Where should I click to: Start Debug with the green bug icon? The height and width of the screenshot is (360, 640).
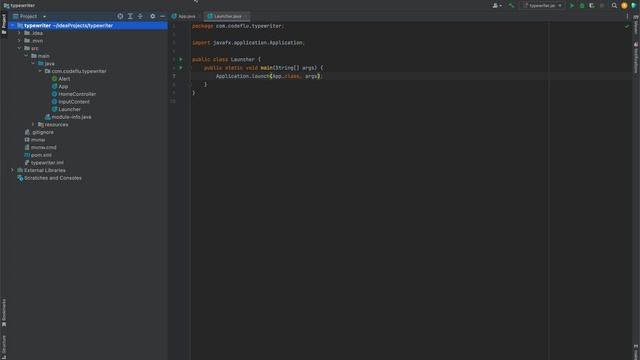click(582, 6)
